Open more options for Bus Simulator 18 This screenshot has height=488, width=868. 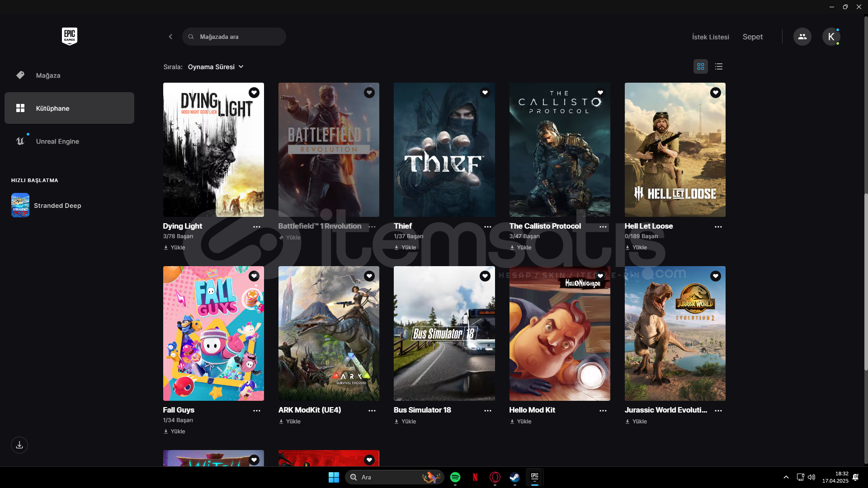(488, 411)
